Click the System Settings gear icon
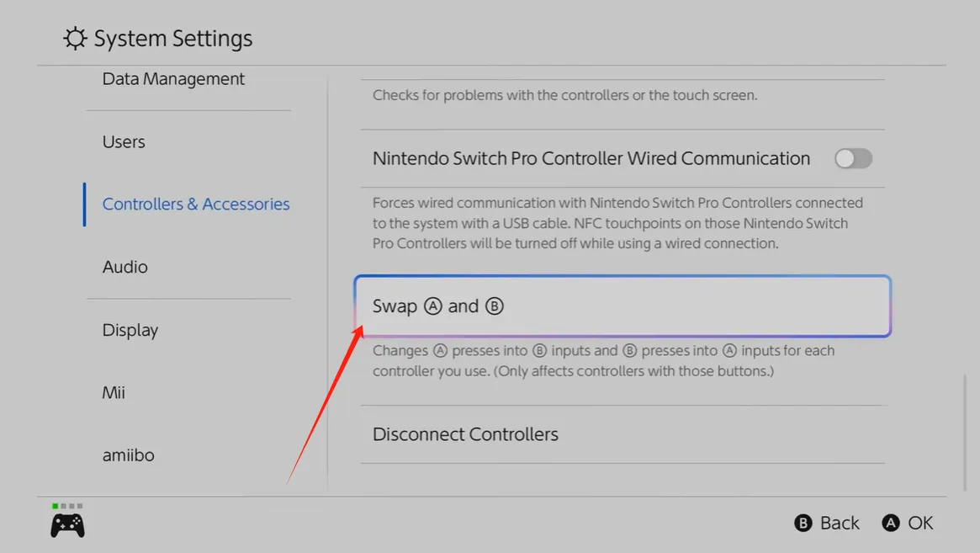Viewport: 980px width, 553px height. click(75, 39)
